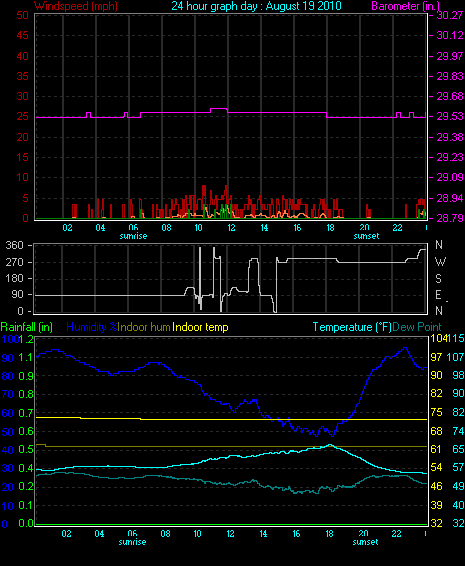Click the barometer scale value 29.09
Screen dimensions: 465x566
click(450, 178)
